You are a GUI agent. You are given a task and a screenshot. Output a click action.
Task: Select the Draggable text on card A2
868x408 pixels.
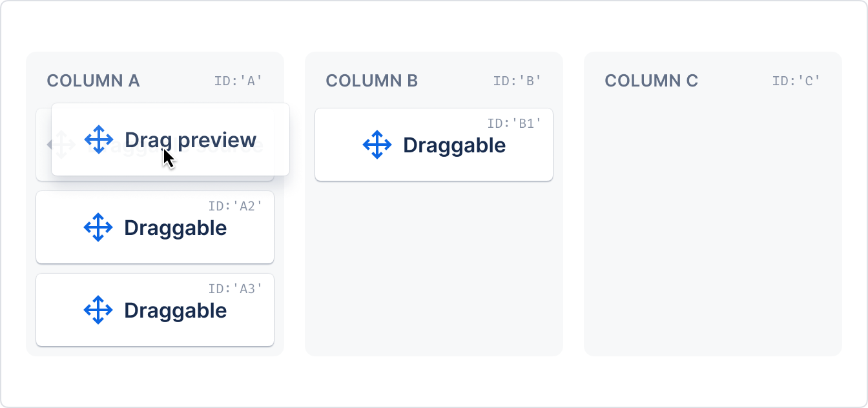(175, 228)
